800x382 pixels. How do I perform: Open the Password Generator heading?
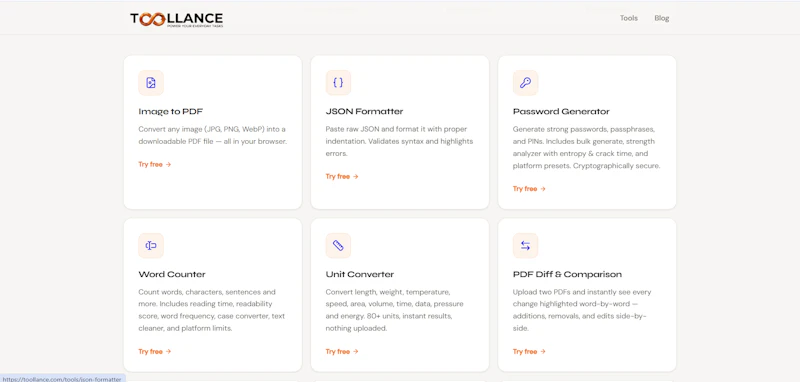pyautogui.click(x=561, y=111)
